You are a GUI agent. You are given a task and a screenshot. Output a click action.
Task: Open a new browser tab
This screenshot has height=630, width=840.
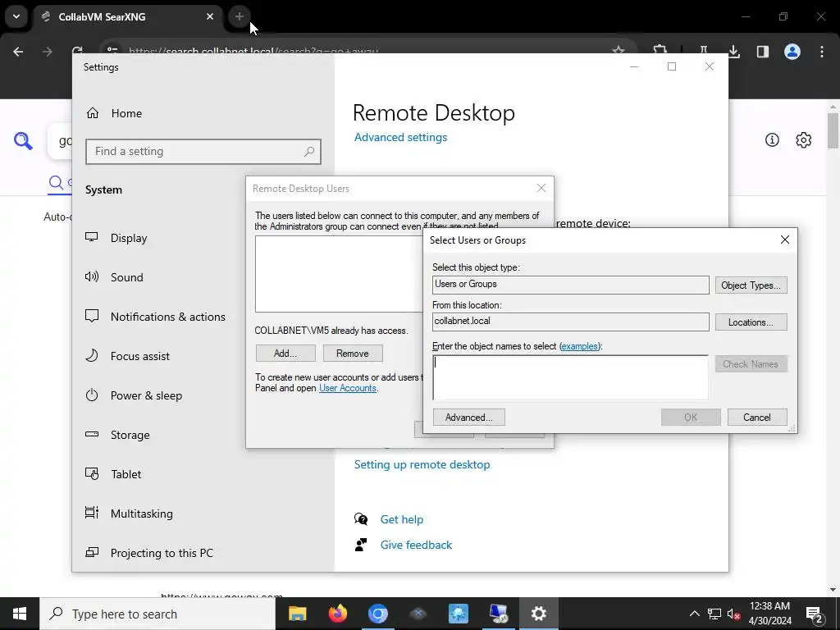[239, 16]
